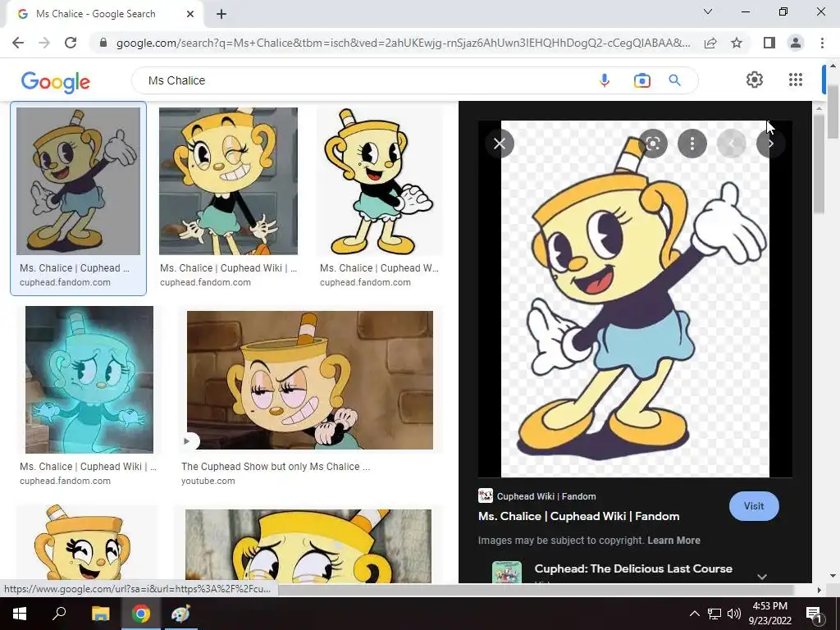The width and height of the screenshot is (840, 630).
Task: Click the Ms Chalice search box
Action: (x=364, y=80)
